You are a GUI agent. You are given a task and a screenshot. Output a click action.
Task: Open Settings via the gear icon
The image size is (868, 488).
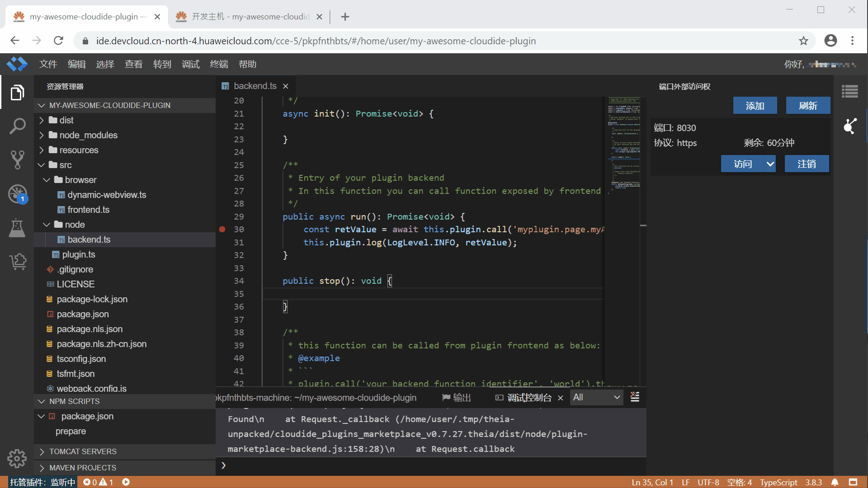pos(17,459)
